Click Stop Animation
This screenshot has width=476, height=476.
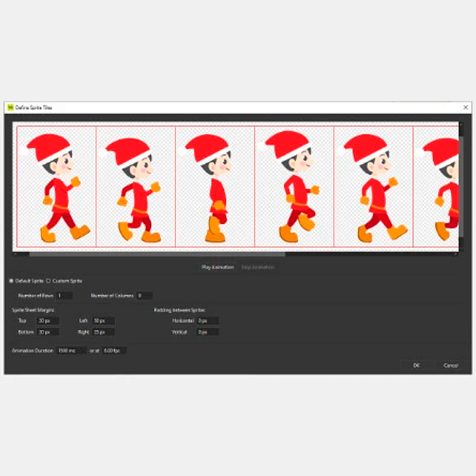258,267
